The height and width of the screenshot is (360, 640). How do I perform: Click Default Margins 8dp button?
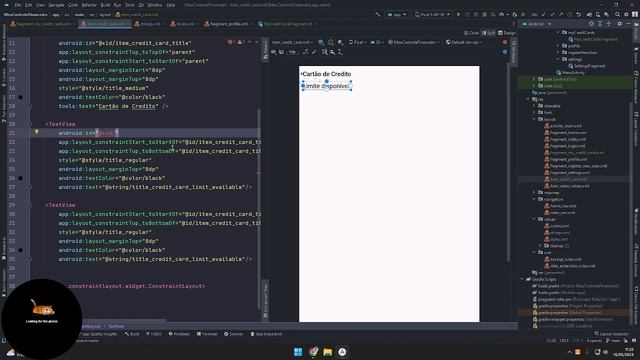pyautogui.click(x=292, y=52)
